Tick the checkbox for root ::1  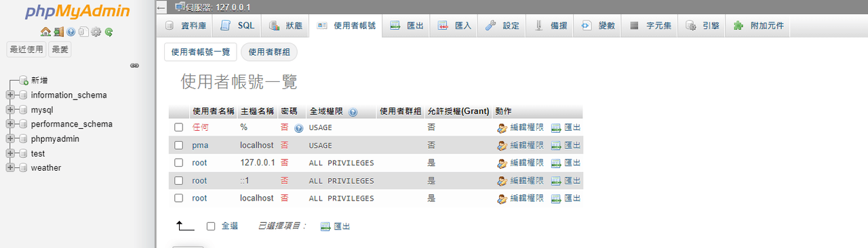tap(179, 180)
